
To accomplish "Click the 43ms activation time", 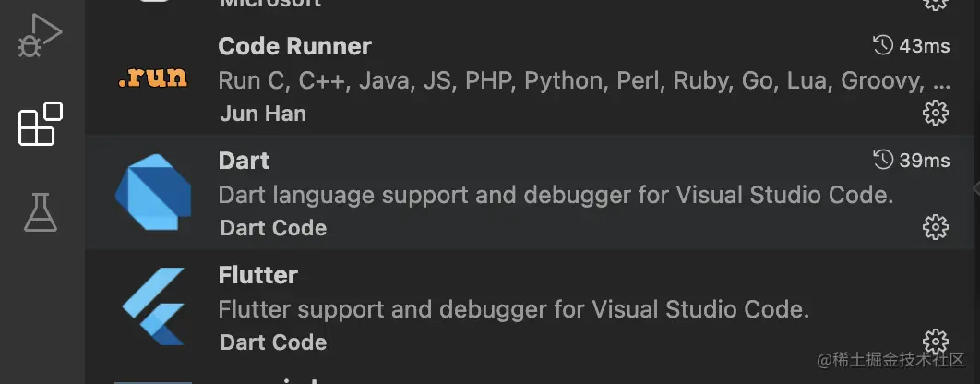I will point(925,46).
